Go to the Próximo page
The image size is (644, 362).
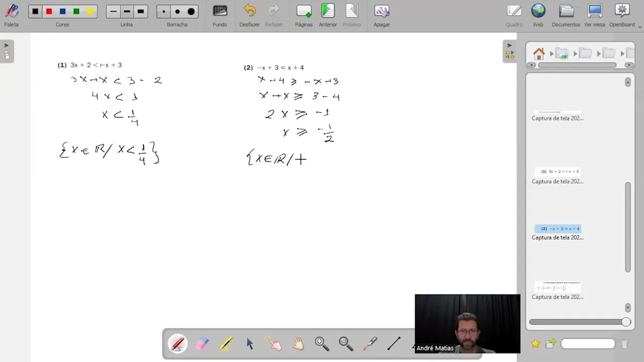[352, 15]
